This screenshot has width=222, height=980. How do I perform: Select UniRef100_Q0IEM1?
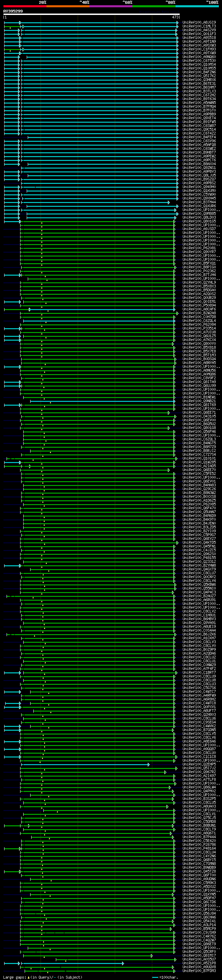coord(199,301)
